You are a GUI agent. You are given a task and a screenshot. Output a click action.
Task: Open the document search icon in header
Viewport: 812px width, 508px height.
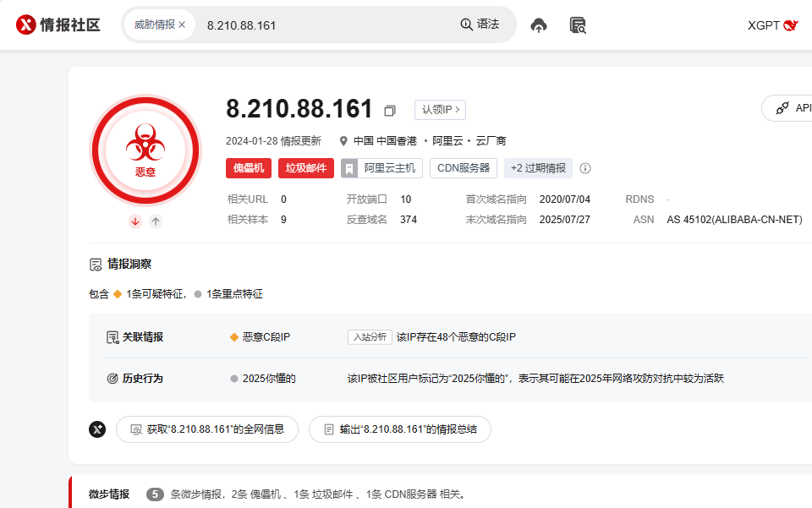pos(578,25)
